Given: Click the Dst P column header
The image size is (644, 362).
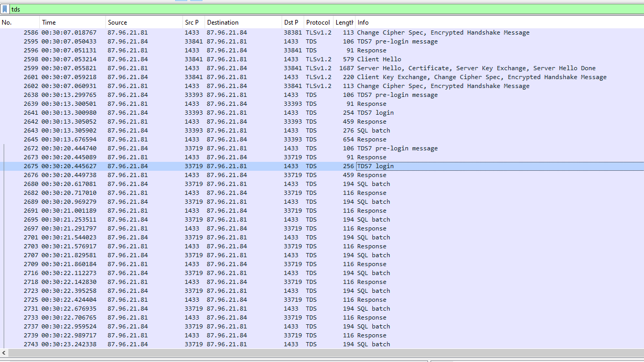Looking at the screenshot, I should tap(292, 23).
